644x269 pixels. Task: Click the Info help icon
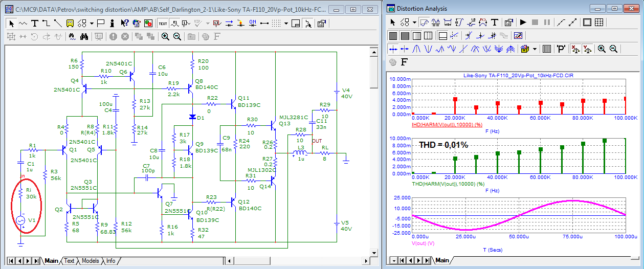[112, 24]
